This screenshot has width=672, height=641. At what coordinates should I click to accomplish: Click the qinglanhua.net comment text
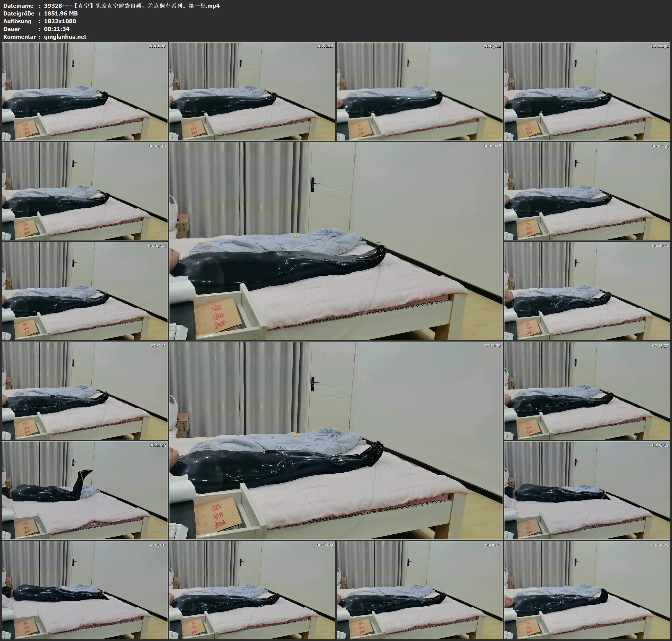point(65,37)
